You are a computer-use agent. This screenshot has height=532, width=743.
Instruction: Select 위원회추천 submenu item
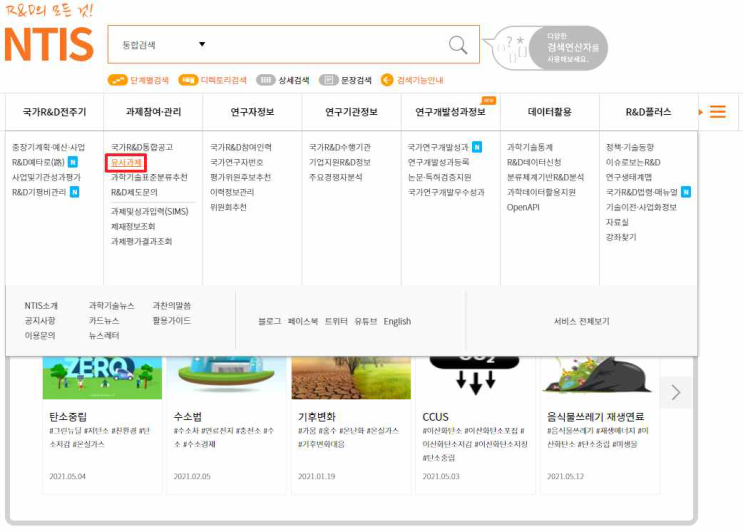coord(228,207)
